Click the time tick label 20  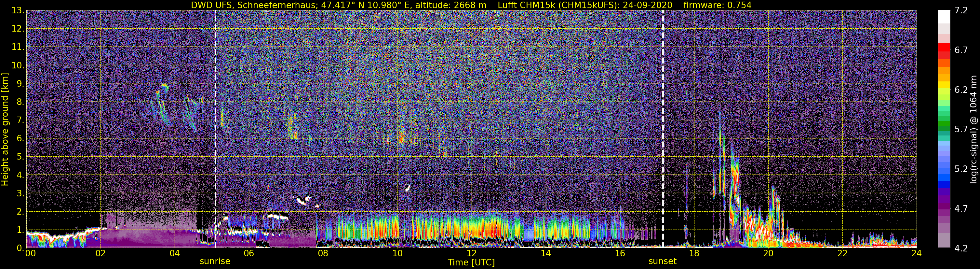coord(768,253)
